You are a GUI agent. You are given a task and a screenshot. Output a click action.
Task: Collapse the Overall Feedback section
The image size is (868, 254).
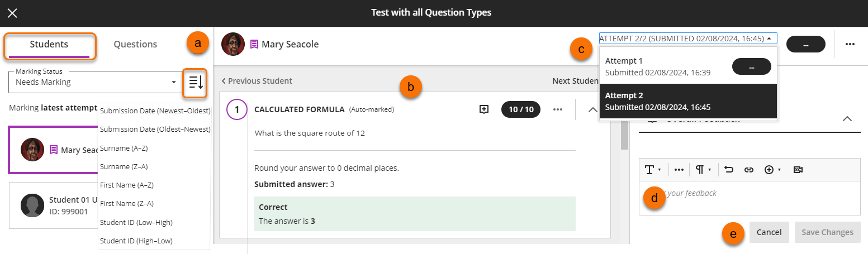(x=847, y=118)
